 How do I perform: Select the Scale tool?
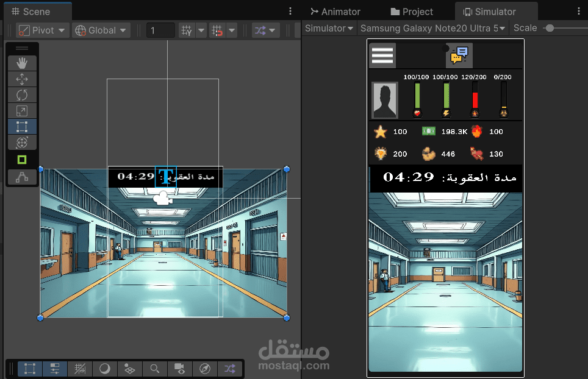22,111
